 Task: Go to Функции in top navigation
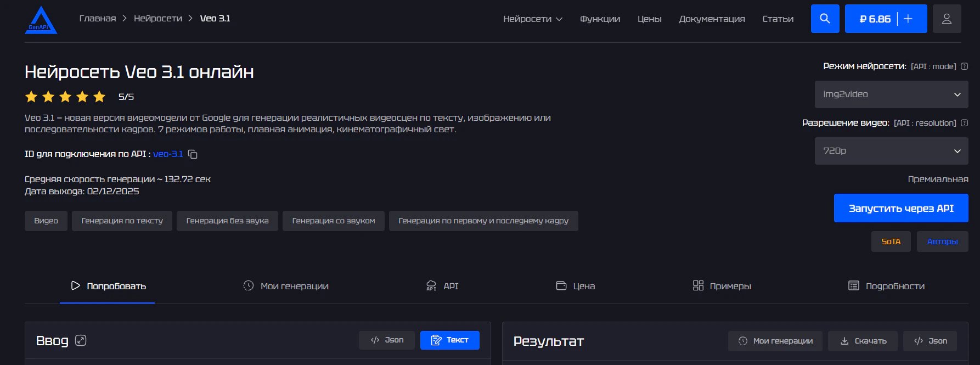(600, 19)
